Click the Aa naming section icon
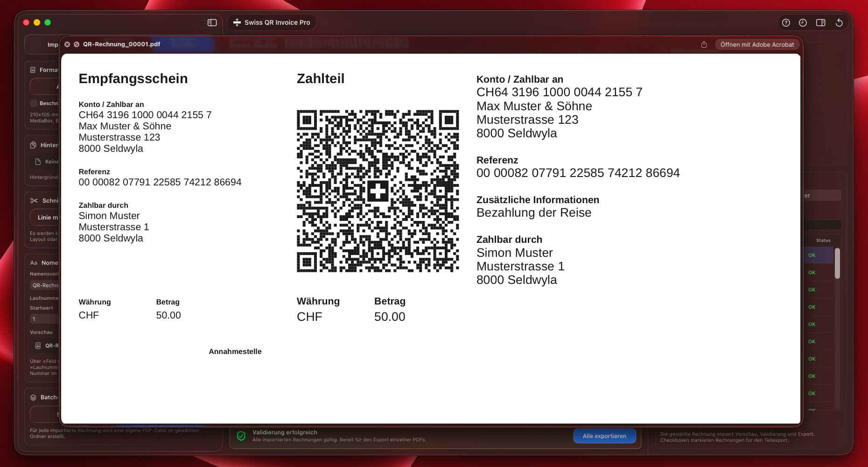This screenshot has width=868, height=467. click(34, 262)
